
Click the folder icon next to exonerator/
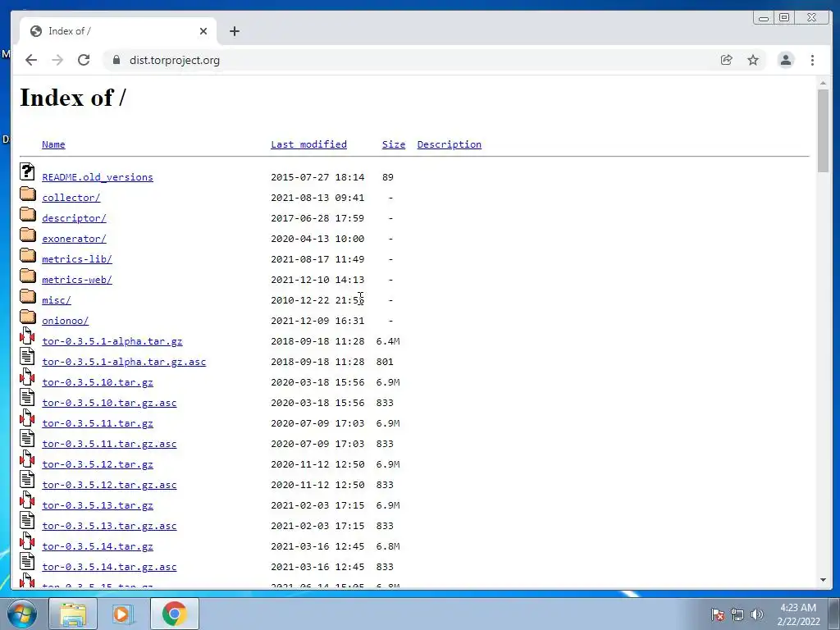click(x=27, y=235)
